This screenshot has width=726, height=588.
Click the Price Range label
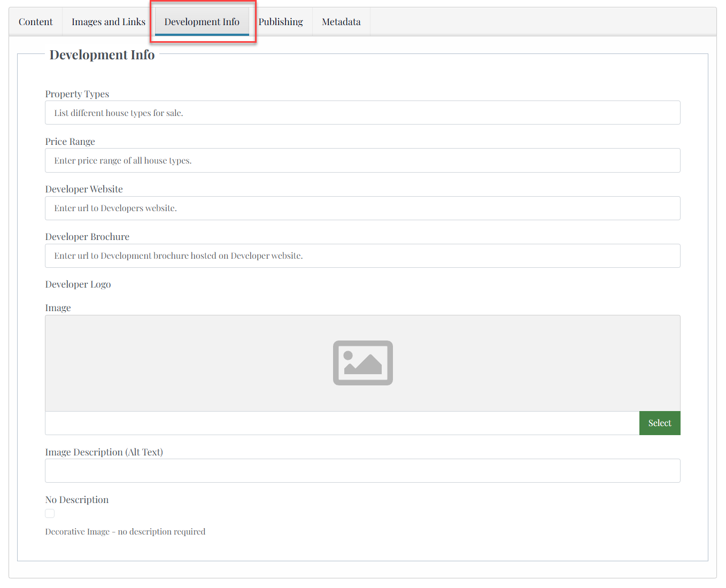[x=70, y=142]
